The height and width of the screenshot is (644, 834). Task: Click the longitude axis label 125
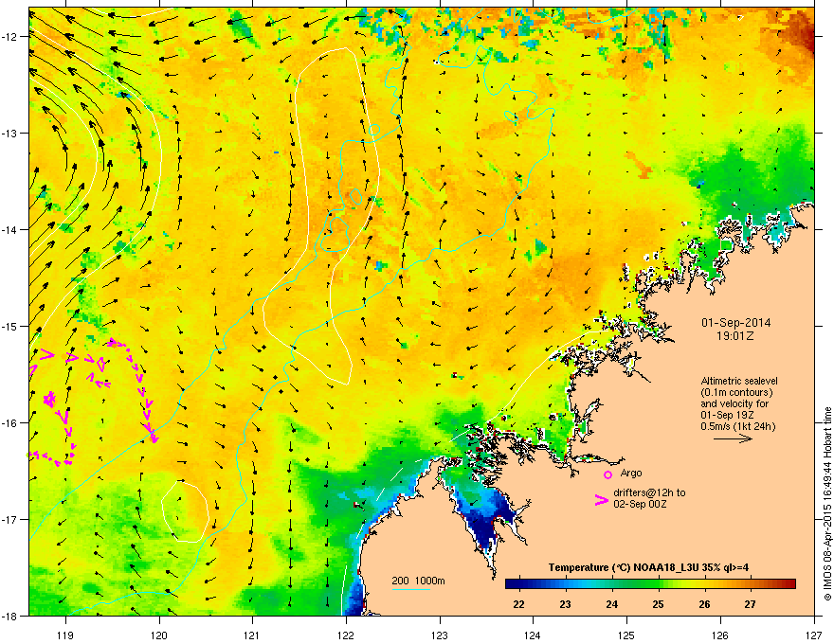point(626,635)
